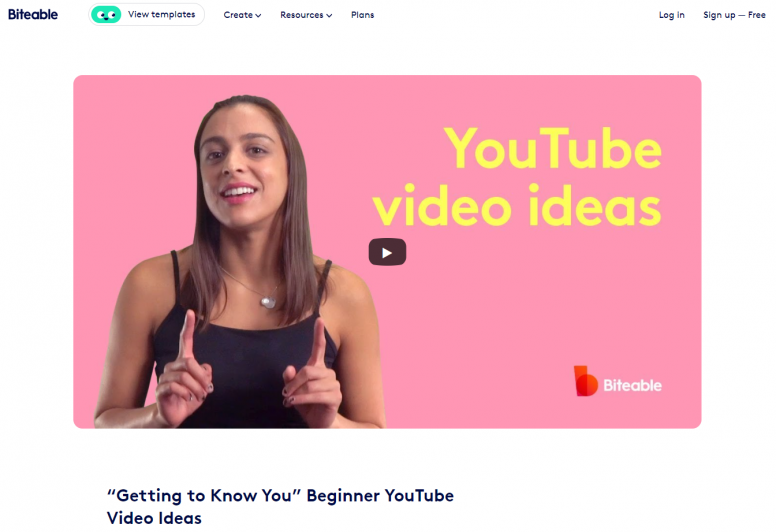The height and width of the screenshot is (532, 776).
Task: Play the YouTube video ideas video
Action: click(x=387, y=252)
